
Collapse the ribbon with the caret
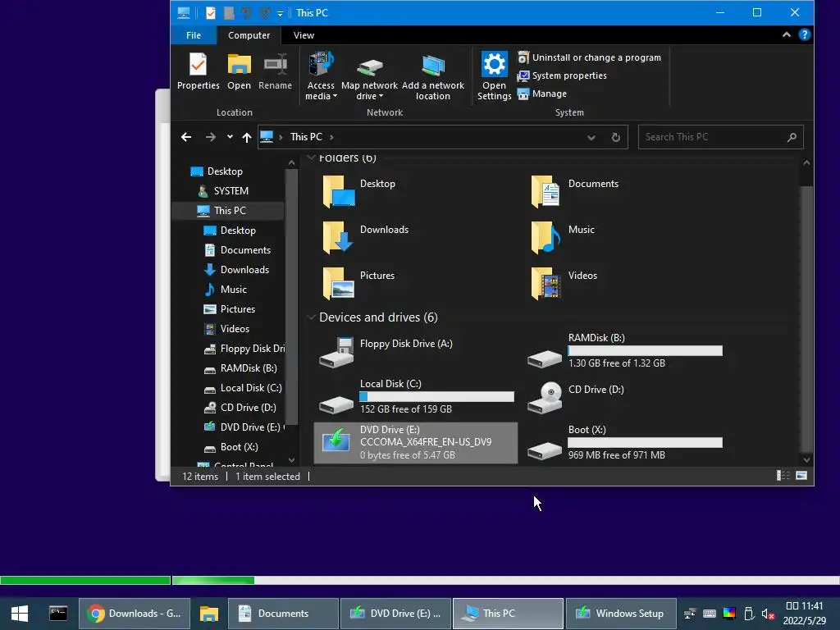click(787, 34)
